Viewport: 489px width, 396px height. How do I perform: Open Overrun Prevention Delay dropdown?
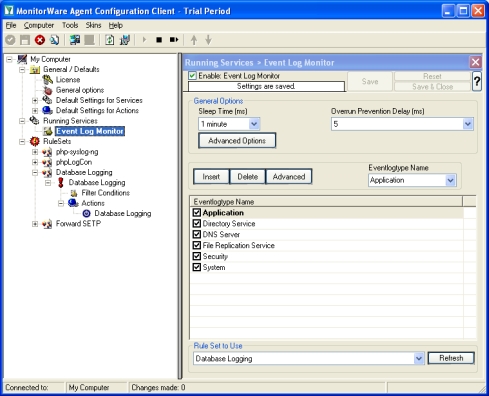(468, 124)
